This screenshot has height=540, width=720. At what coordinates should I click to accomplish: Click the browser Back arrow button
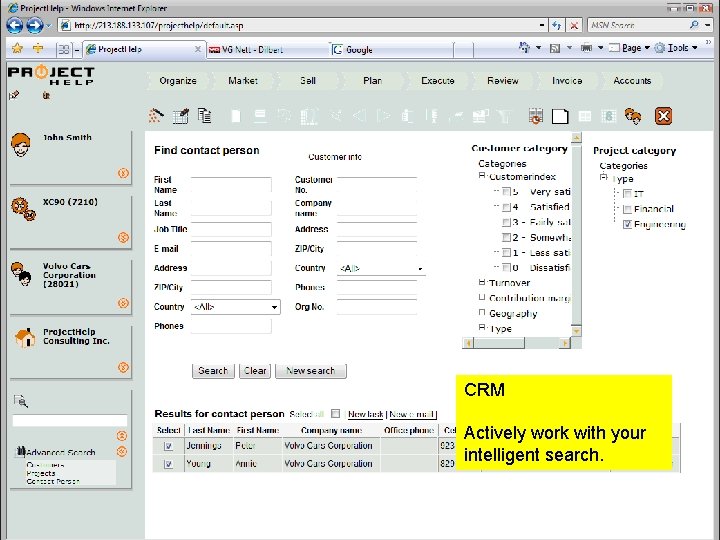[x=15, y=25]
